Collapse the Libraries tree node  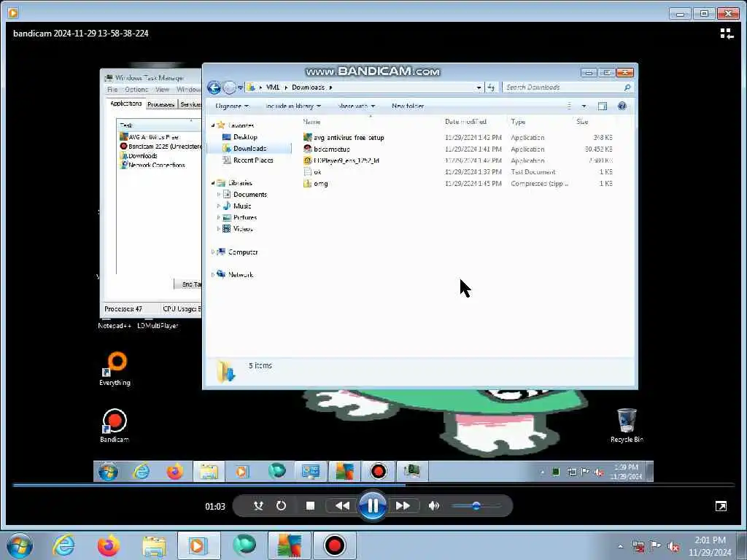click(x=213, y=183)
